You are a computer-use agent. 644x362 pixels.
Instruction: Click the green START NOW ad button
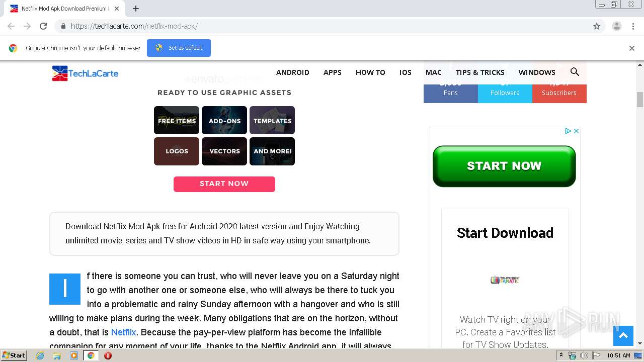(504, 166)
